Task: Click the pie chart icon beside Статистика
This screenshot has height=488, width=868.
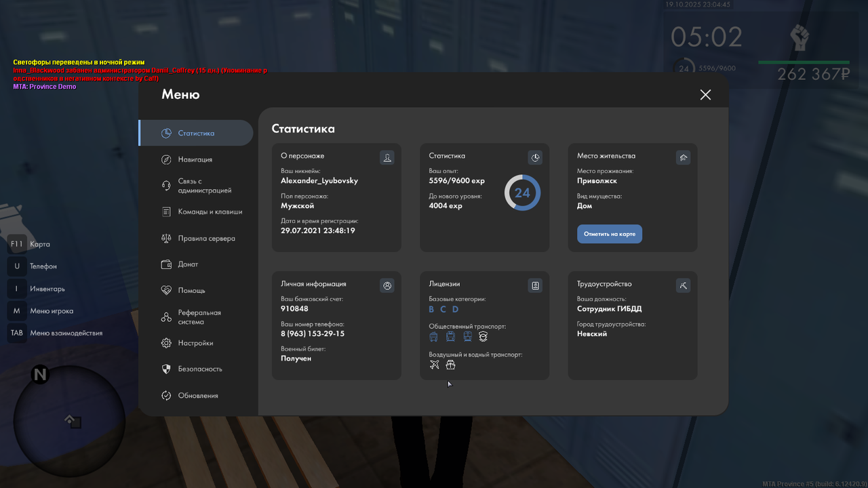Action: [x=166, y=133]
